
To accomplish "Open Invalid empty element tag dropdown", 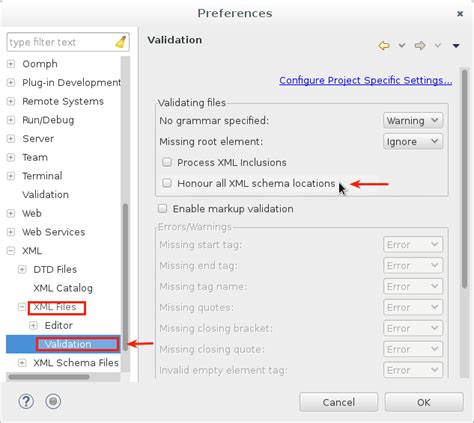I will [413, 370].
